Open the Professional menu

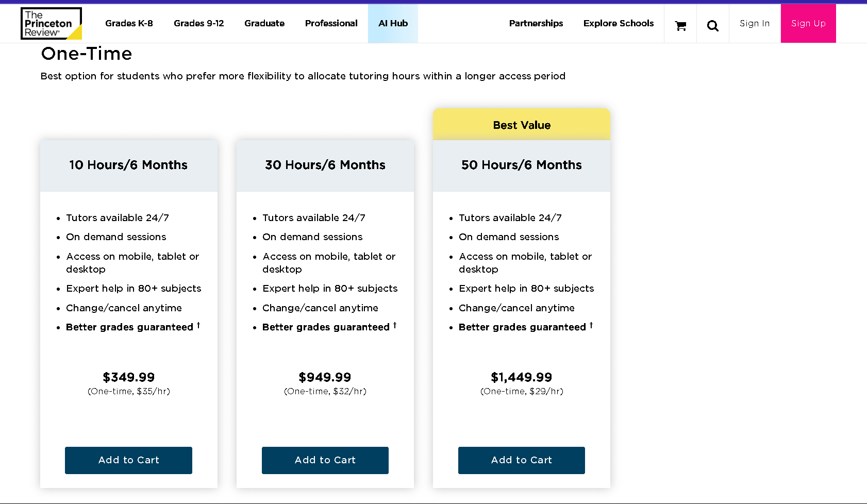[331, 23]
